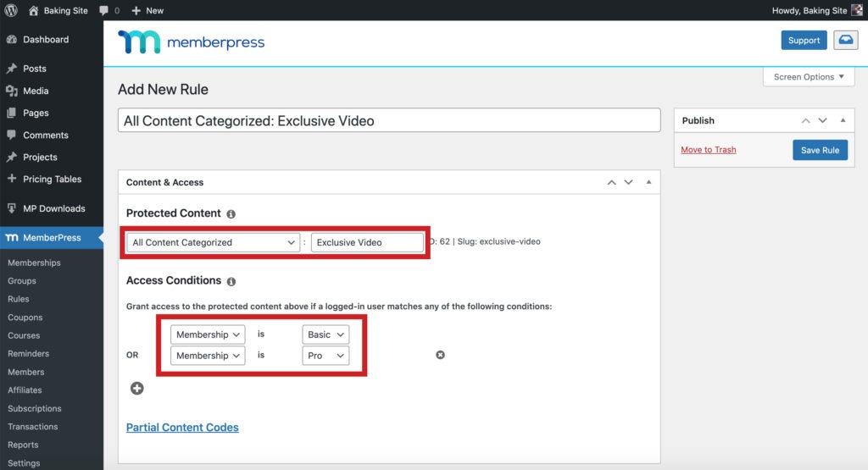Click the Support button
The image size is (868, 470).
804,41
